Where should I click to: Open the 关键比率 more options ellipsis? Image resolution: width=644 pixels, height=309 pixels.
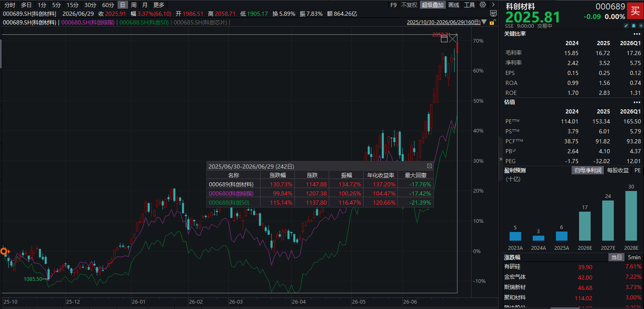(x=637, y=34)
